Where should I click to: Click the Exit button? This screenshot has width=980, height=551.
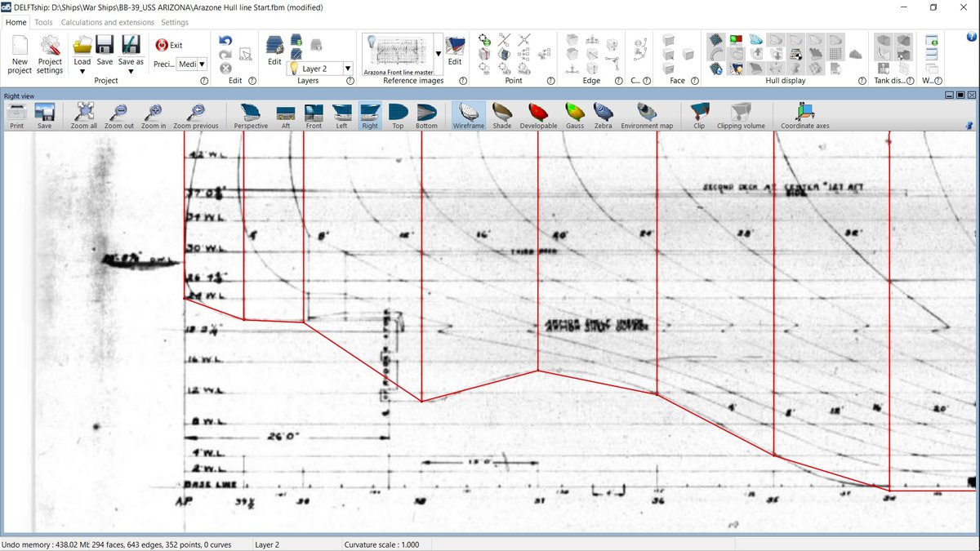point(169,45)
